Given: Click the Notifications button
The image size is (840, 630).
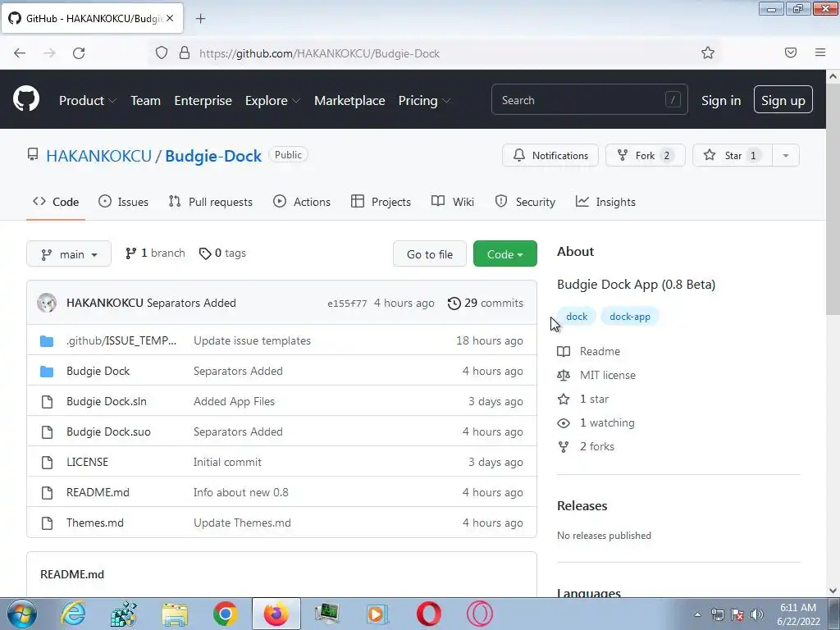Looking at the screenshot, I should 550,155.
